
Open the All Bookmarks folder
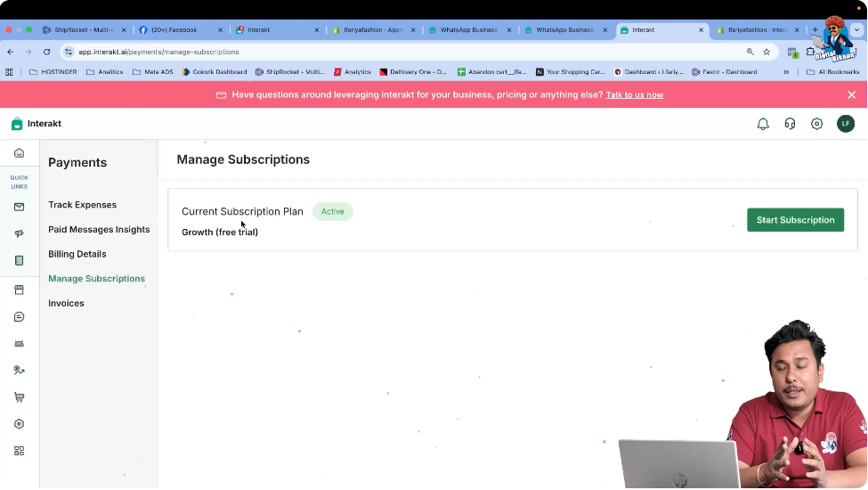[832, 72]
